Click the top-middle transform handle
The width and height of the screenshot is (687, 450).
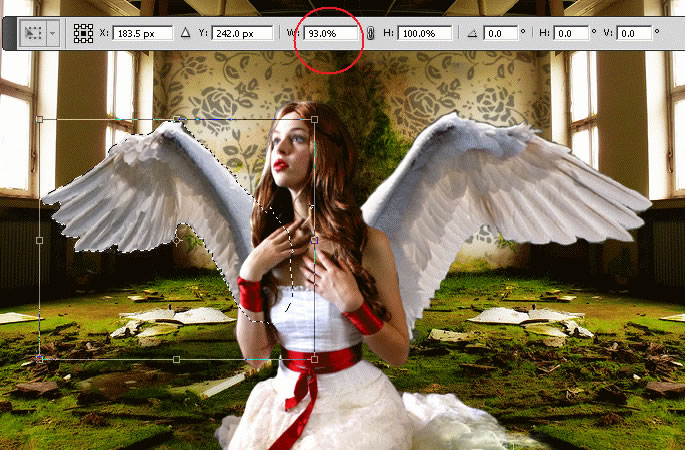(177, 119)
